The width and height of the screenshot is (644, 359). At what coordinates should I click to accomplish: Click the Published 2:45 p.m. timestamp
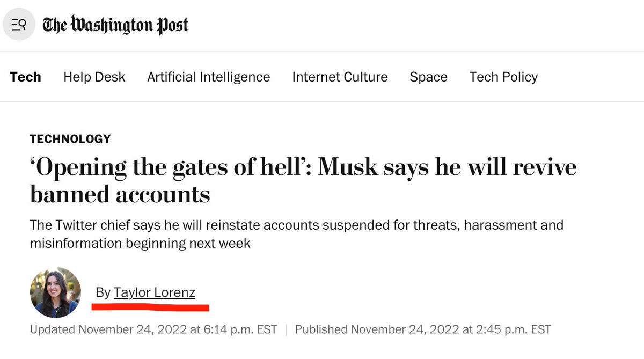pos(423,329)
